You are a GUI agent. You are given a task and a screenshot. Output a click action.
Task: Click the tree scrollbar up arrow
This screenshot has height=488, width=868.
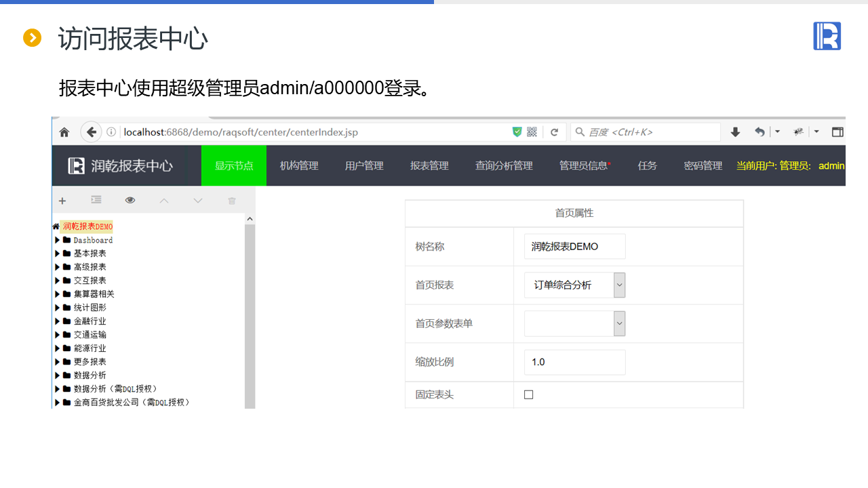point(250,219)
